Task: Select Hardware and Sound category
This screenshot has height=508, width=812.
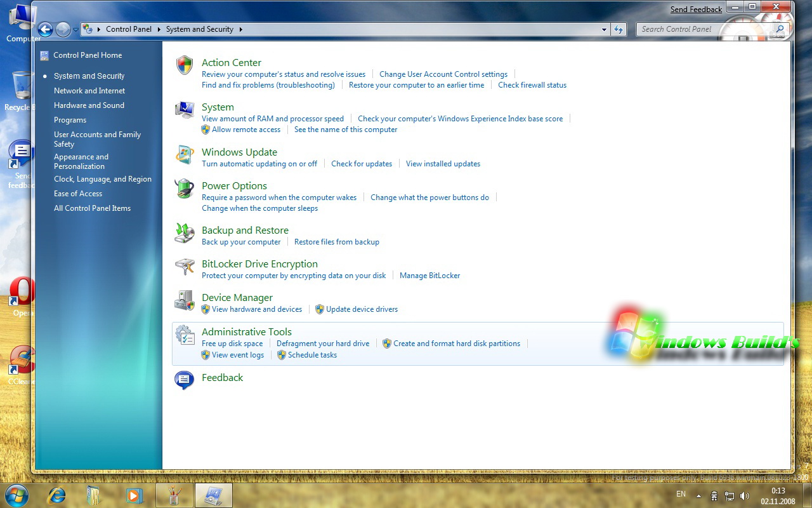Action: coord(89,105)
